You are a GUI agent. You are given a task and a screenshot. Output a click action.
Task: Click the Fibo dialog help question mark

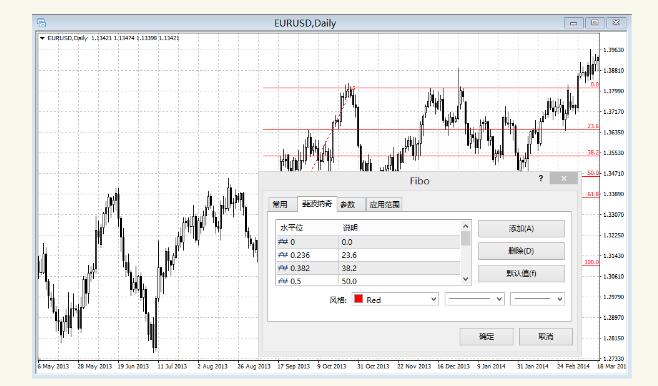pyautogui.click(x=540, y=178)
